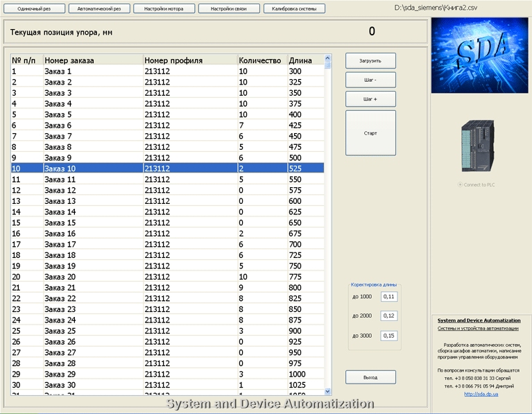Click the Шаг - button
Image resolution: width=532 pixels, height=414 pixels.
pyautogui.click(x=370, y=79)
